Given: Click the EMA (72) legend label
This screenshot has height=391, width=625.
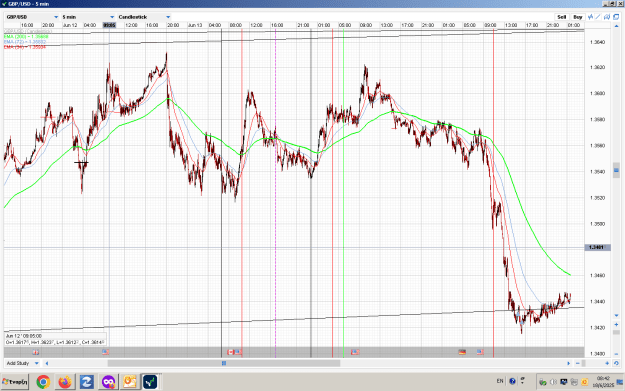Looking at the screenshot, I should click(x=25, y=42).
